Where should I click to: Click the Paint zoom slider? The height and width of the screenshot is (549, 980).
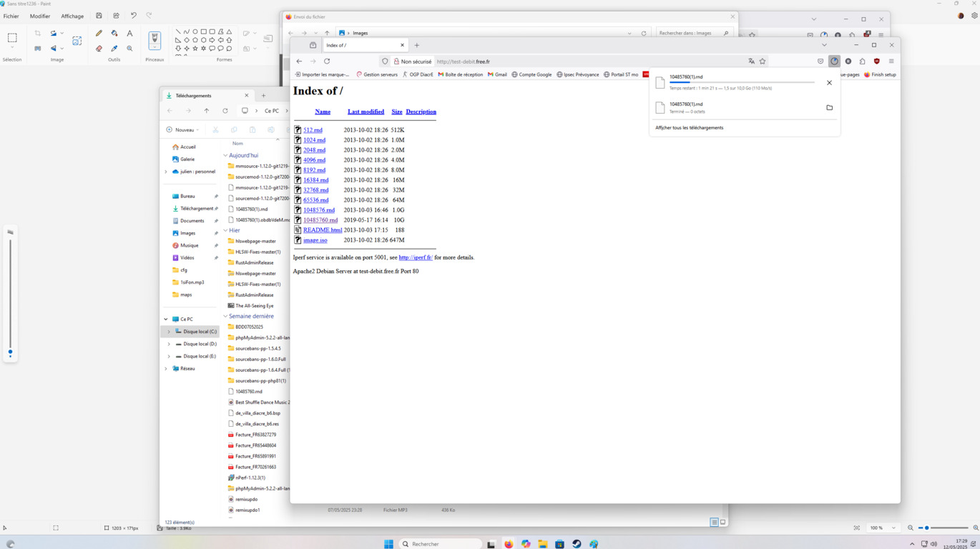tap(943, 528)
